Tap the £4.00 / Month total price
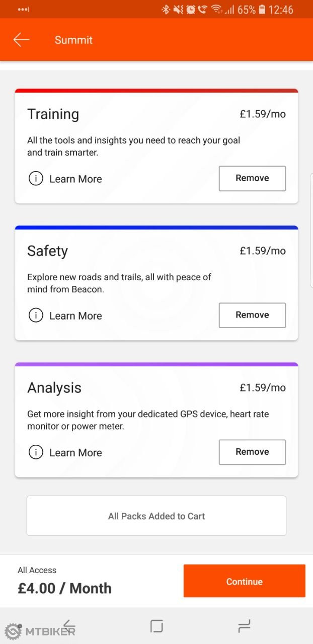Viewport: 313px width, 644px height. point(64,588)
